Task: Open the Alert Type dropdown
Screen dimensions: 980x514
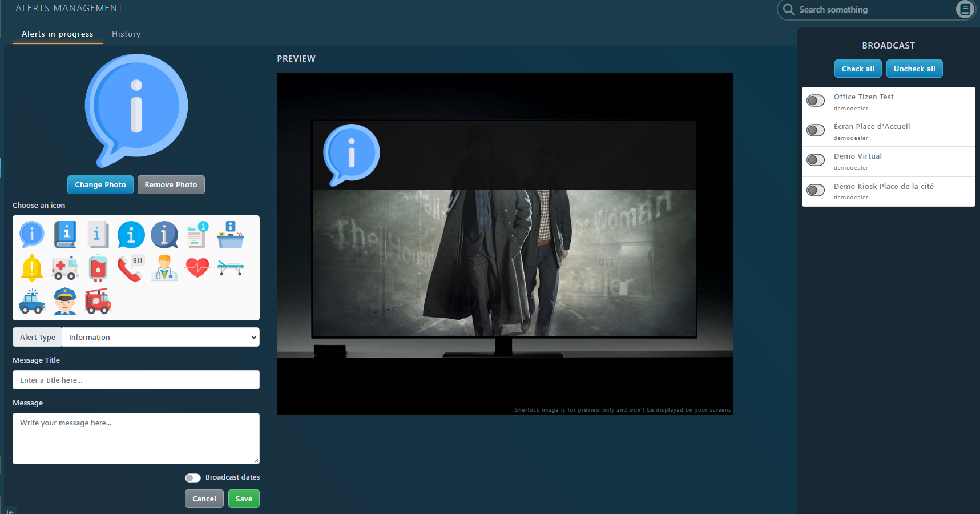Action: coord(160,337)
